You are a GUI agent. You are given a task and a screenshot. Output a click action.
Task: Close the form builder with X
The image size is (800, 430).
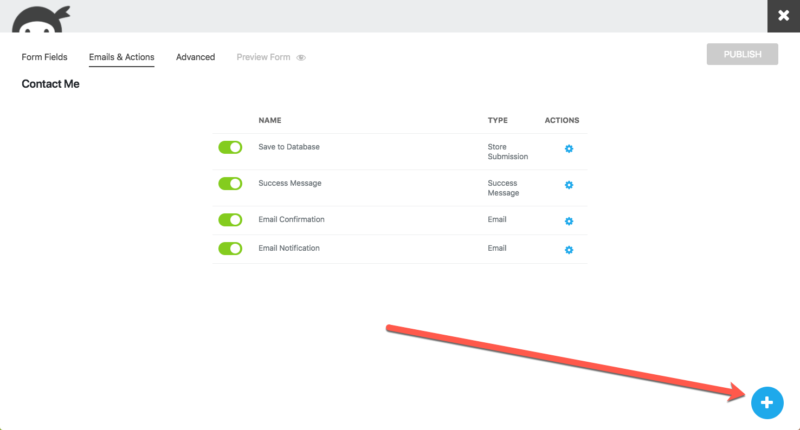pyautogui.click(x=782, y=16)
